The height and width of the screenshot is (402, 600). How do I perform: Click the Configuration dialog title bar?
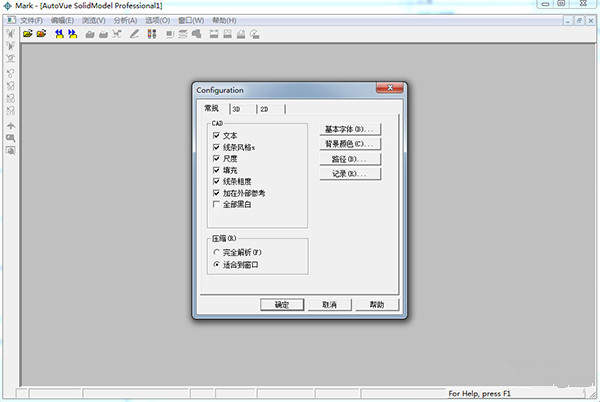coord(285,90)
